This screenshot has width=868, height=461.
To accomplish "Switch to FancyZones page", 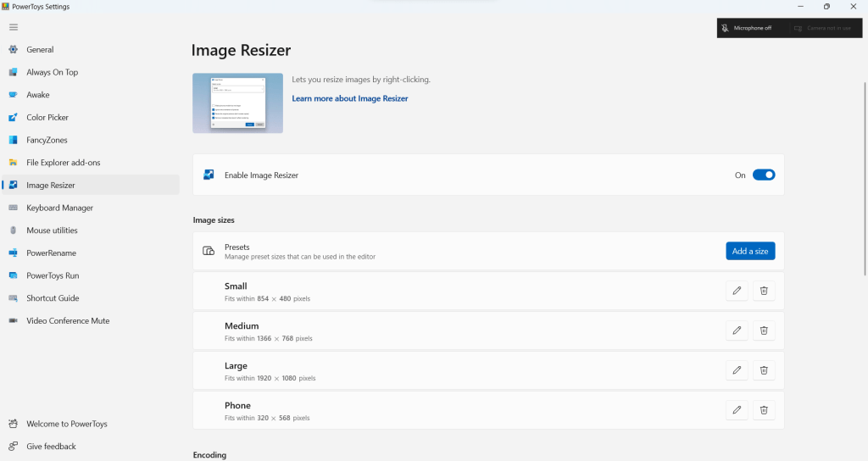I will coord(91,140).
